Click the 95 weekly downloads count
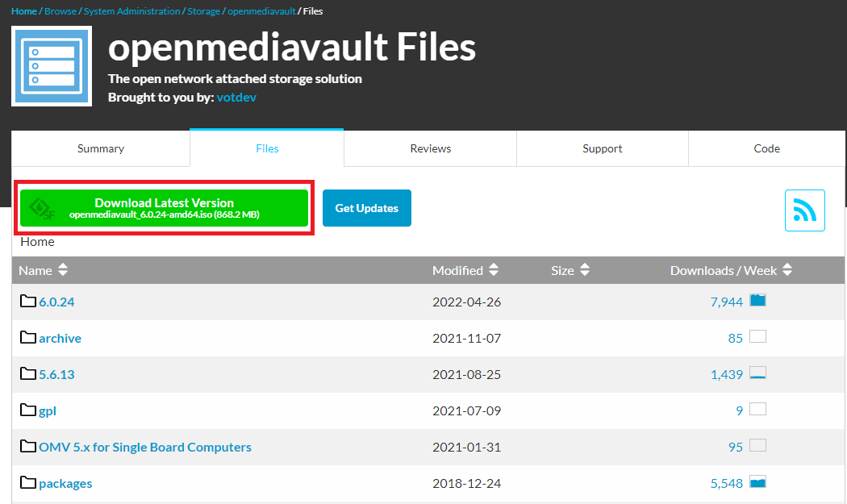The width and height of the screenshot is (847, 504). pos(736,447)
